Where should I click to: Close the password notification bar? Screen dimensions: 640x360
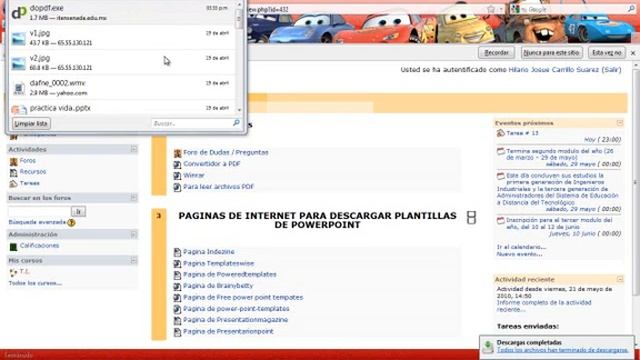633,53
